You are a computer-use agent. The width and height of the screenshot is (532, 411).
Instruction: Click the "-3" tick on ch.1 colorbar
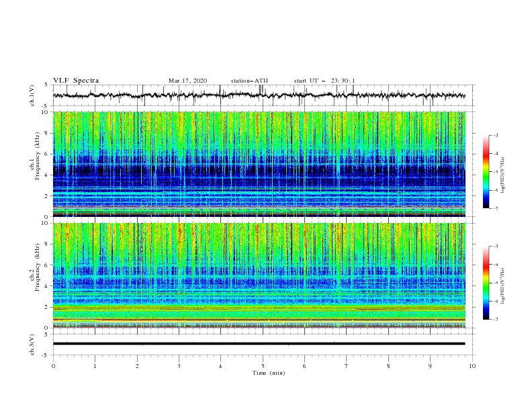tap(496, 135)
